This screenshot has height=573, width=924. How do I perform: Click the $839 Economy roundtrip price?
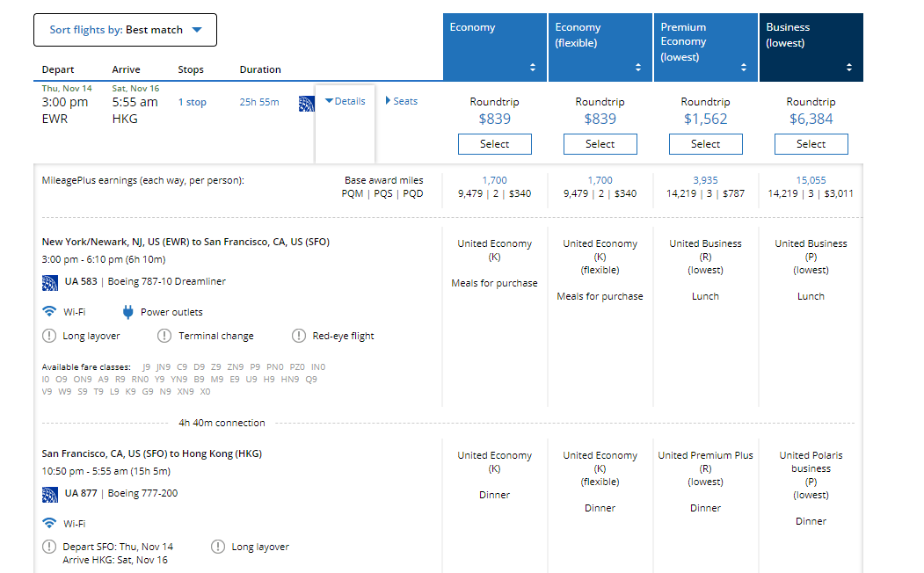(x=495, y=119)
